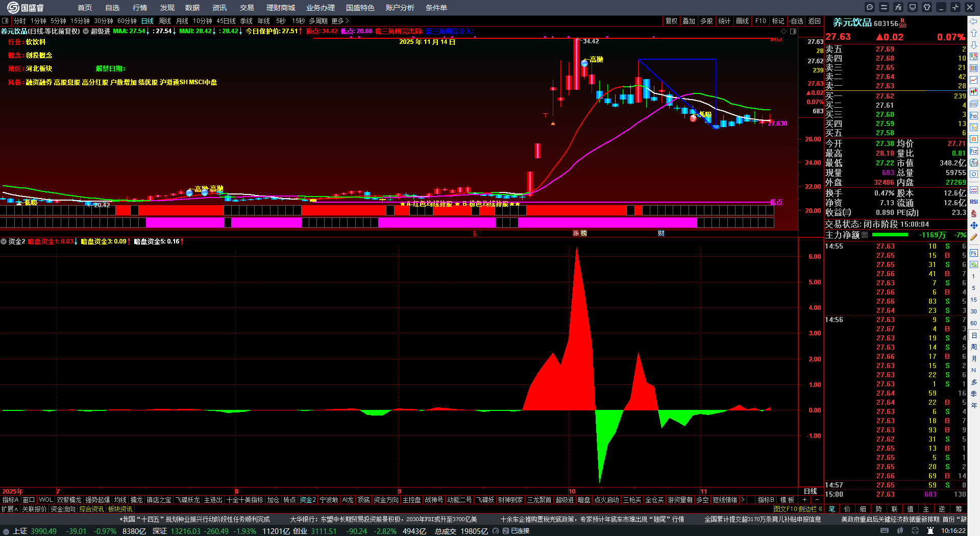This screenshot has width=980, height=536.
Task: Open the 模板 template dropdown
Action: tap(787, 500)
